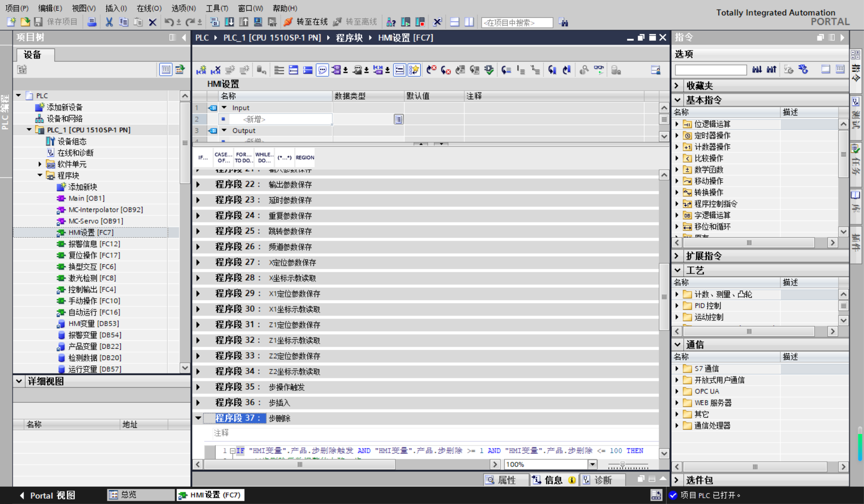Click the download to device icon
The image size is (864, 504).
229,22
